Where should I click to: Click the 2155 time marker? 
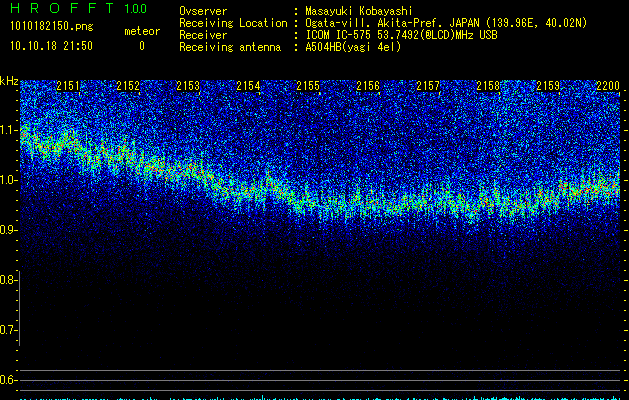pyautogui.click(x=308, y=86)
